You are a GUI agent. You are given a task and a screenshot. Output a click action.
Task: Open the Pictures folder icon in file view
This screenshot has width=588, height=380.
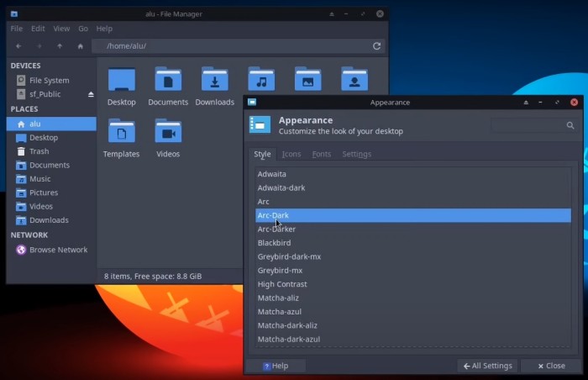(308, 79)
